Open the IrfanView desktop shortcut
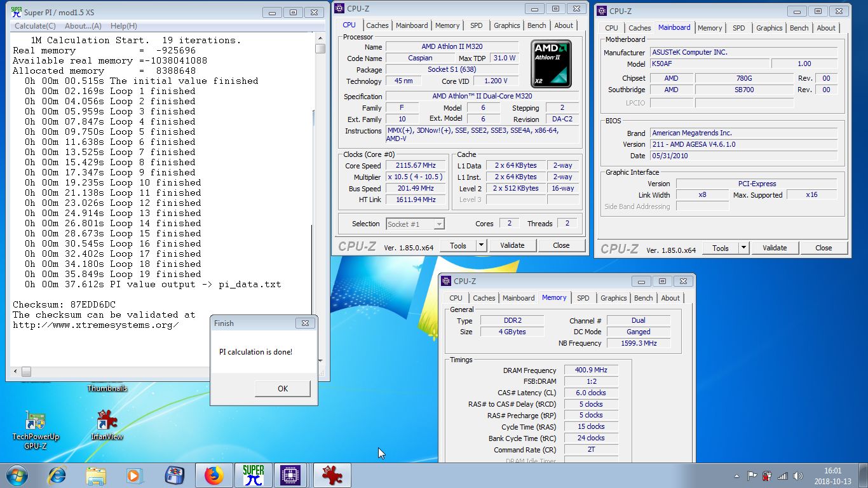Image resolution: width=868 pixels, height=488 pixels. point(107,426)
